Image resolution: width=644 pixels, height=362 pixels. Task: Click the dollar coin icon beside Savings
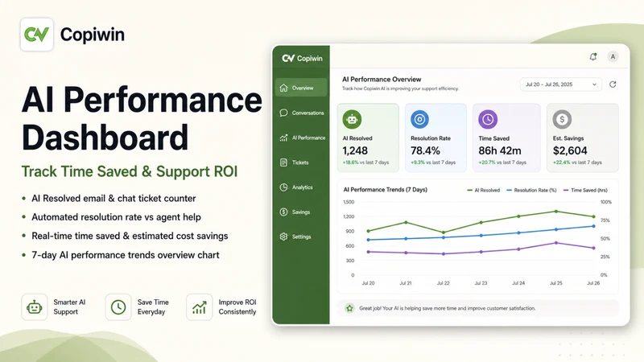point(283,212)
